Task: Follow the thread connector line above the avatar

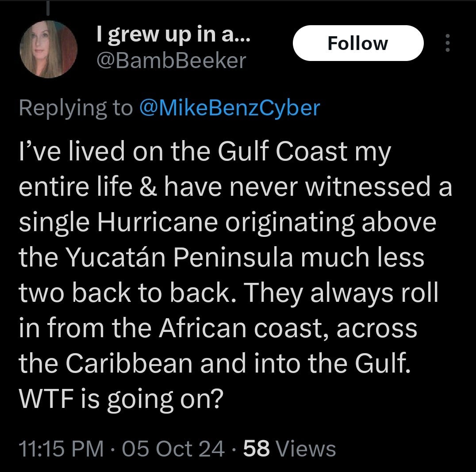Action: point(48,8)
